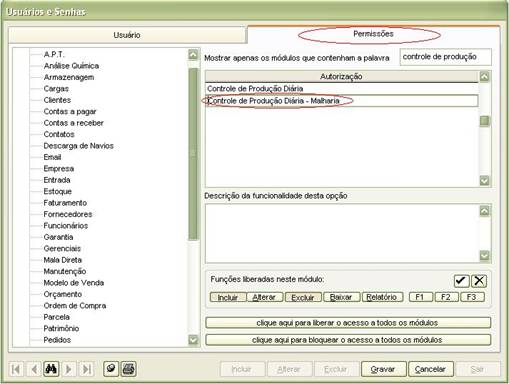Toggle the F1 function permission
This screenshot has height=384, width=509.
pos(421,297)
